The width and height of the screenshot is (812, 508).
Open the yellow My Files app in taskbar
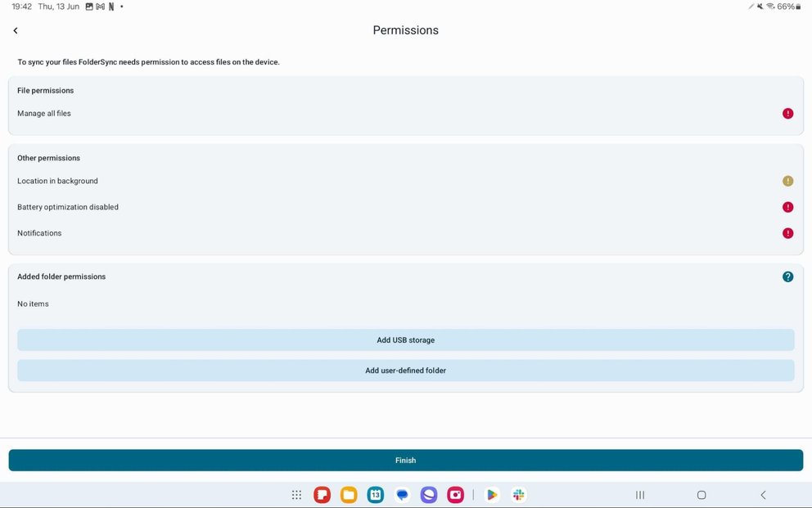click(349, 495)
